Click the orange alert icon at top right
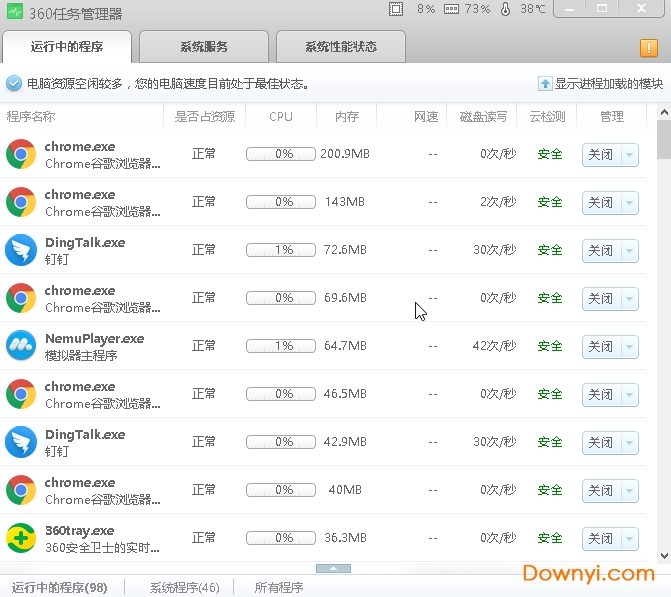Image resolution: width=671 pixels, height=597 pixels. pyautogui.click(x=648, y=48)
